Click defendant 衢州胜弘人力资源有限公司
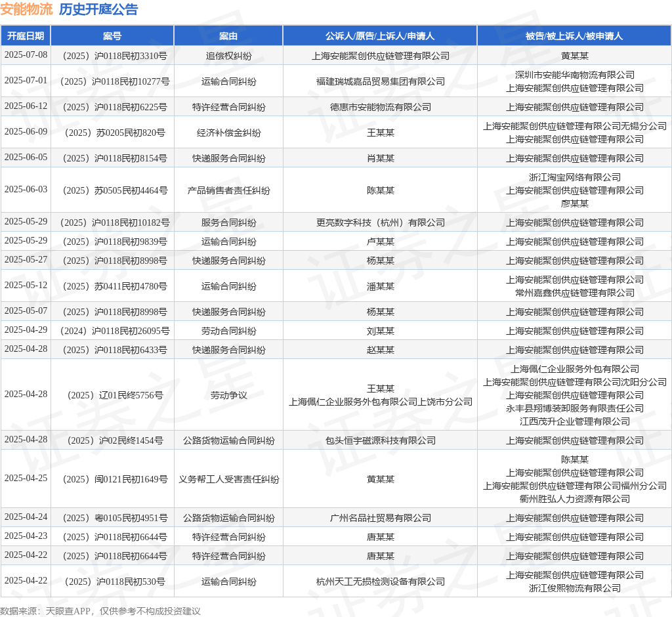 (x=575, y=499)
